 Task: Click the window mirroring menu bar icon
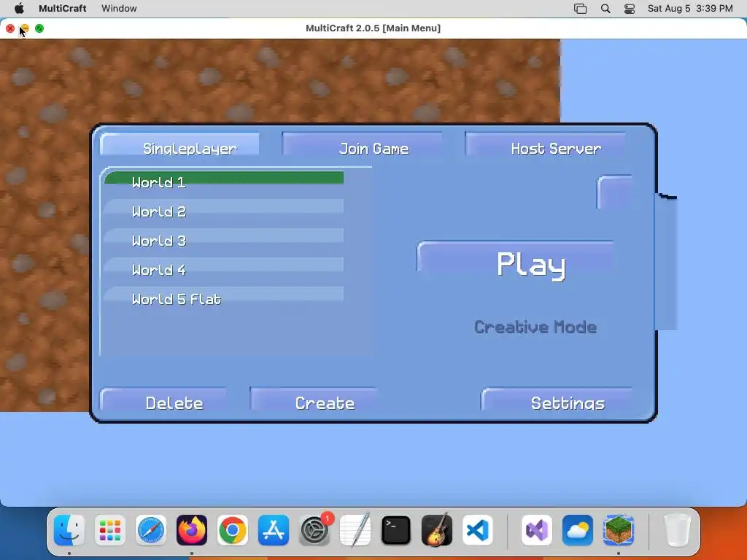pos(580,9)
